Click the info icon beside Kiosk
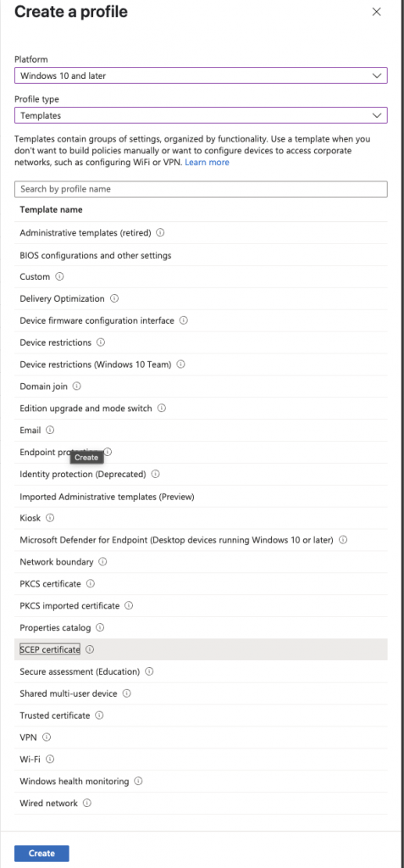 [x=50, y=518]
